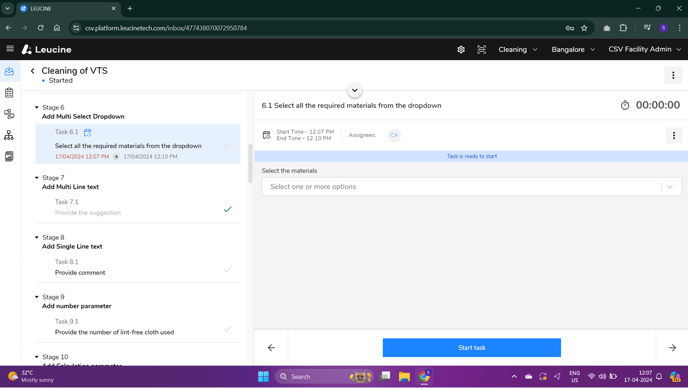Open the checklist icon in left sidebar
The image size is (688, 388).
coord(9,93)
